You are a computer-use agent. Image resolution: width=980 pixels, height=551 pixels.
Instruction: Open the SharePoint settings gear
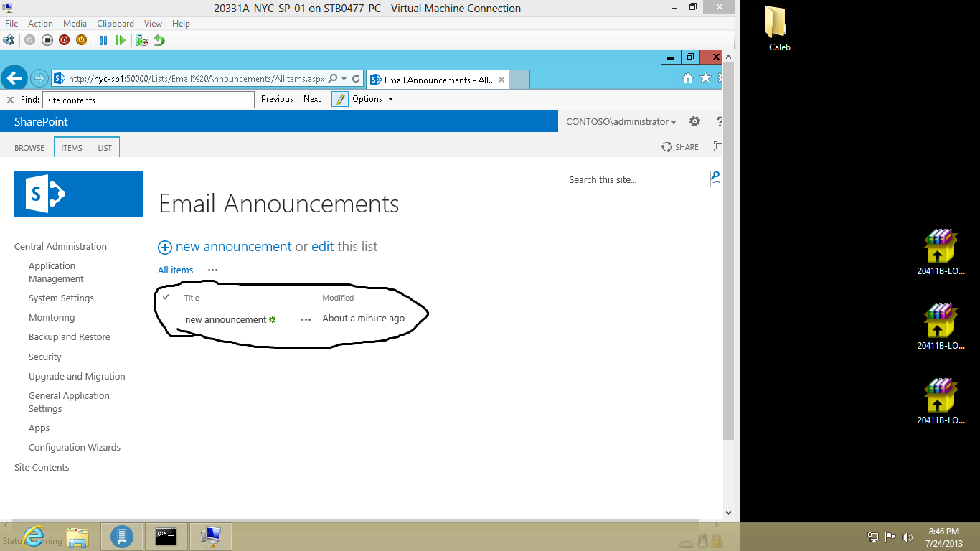(x=694, y=121)
